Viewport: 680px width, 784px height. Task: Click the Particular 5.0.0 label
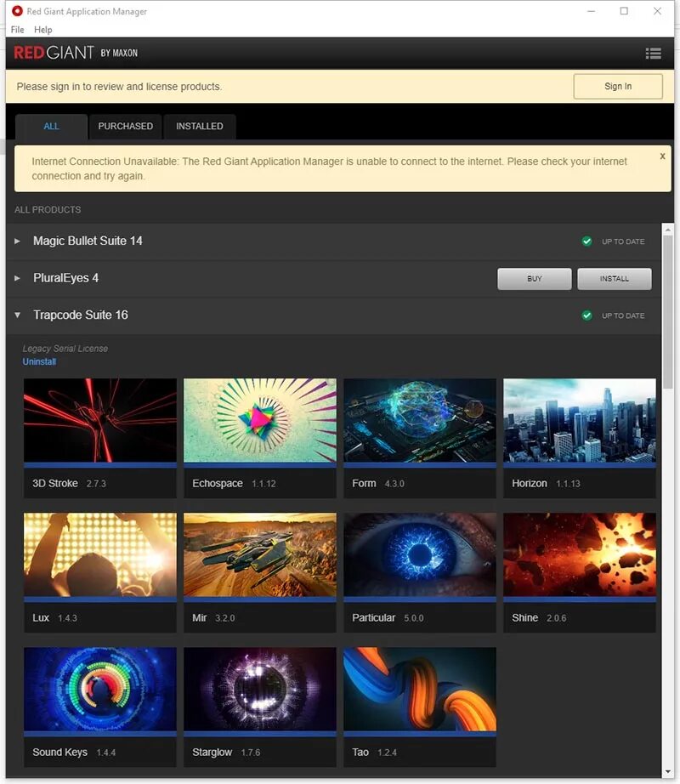coord(388,618)
